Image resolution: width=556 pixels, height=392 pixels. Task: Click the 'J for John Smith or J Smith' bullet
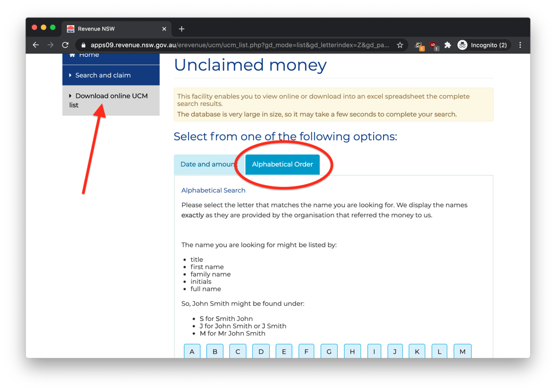click(243, 326)
